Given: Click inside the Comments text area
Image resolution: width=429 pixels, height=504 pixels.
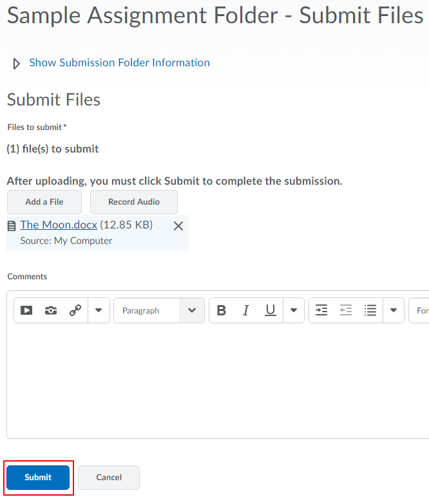Looking at the screenshot, I should [218, 381].
